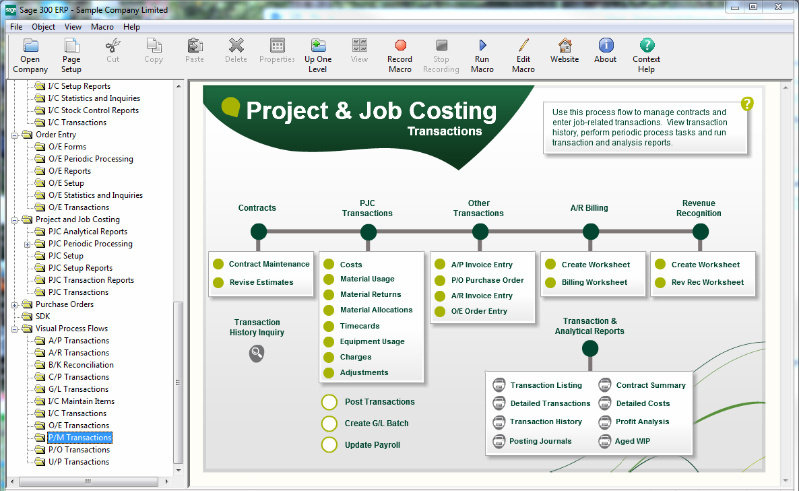Click the Equipment Usage link

click(372, 342)
